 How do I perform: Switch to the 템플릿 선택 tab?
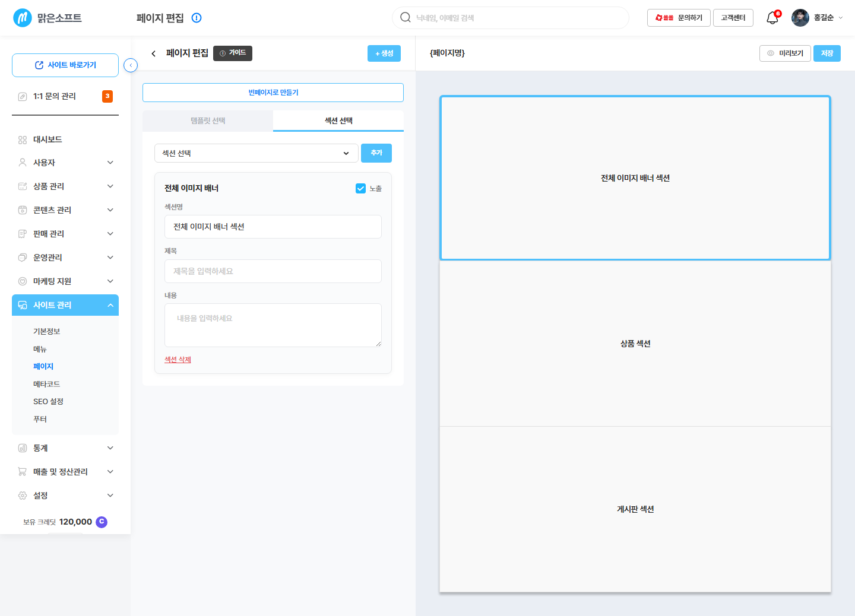point(208,120)
